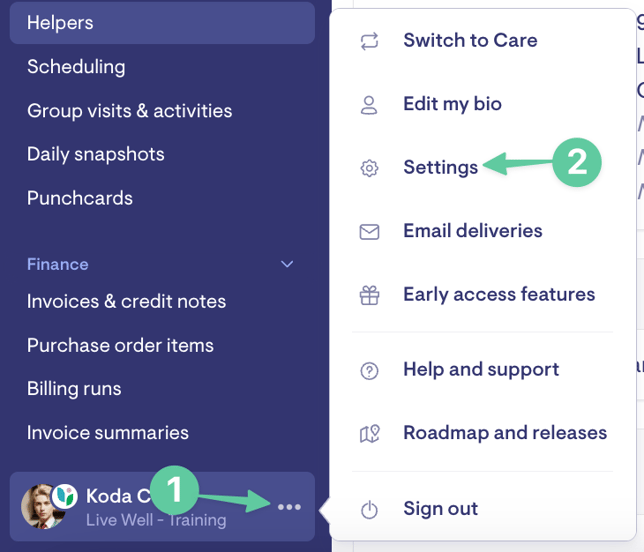Click the Email deliveries envelope icon
Viewport: 644px width, 552px height.
(369, 232)
